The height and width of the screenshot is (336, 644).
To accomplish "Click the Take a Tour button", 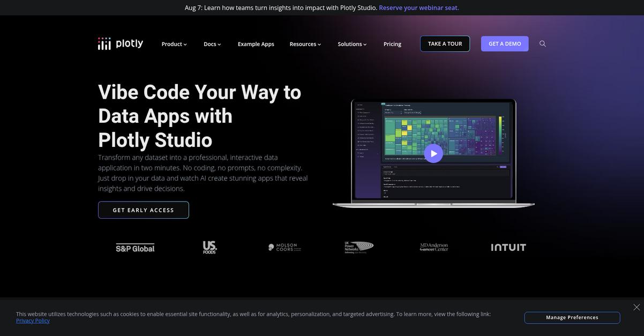I will point(445,44).
